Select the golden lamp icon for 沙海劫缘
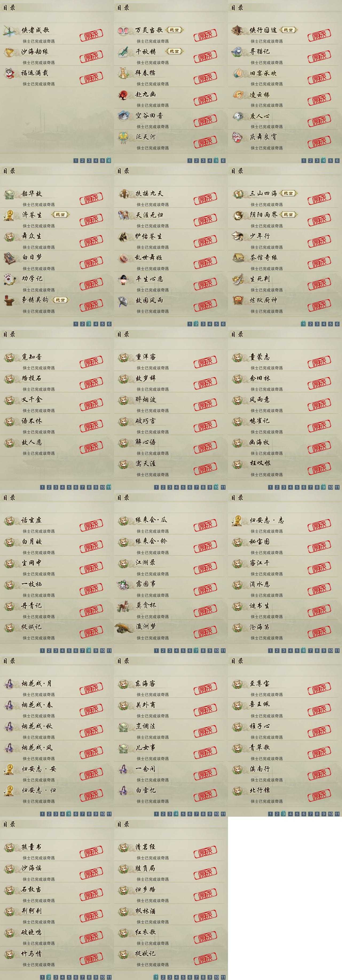The image size is (342, 980). pyautogui.click(x=9, y=52)
